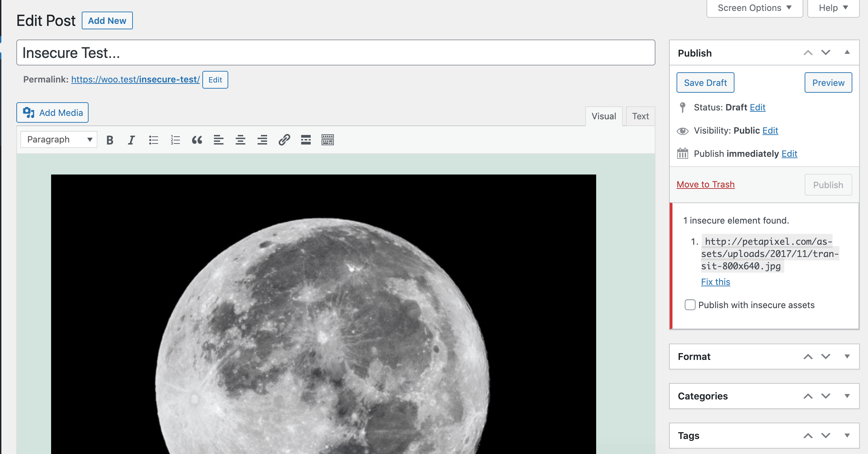
Task: Insert a numbered list
Action: point(175,140)
